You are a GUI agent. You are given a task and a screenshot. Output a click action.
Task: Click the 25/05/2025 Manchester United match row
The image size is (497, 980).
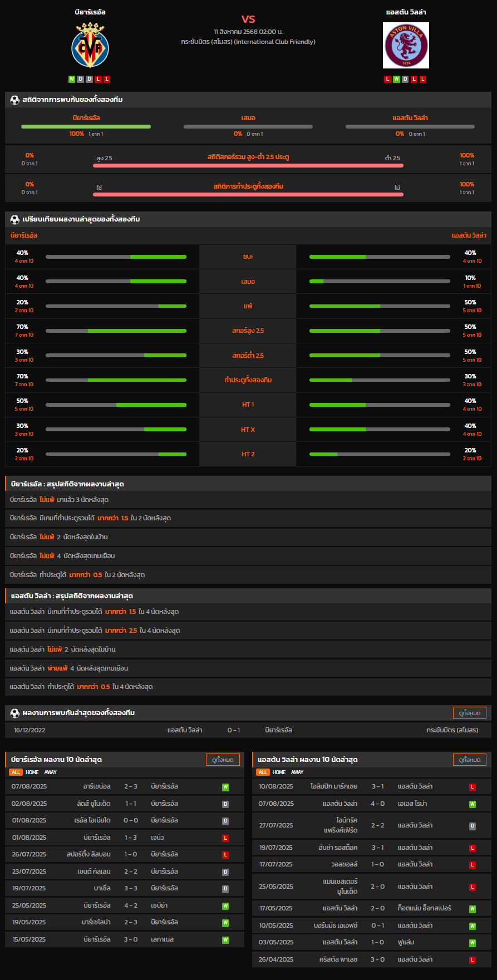tap(372, 887)
